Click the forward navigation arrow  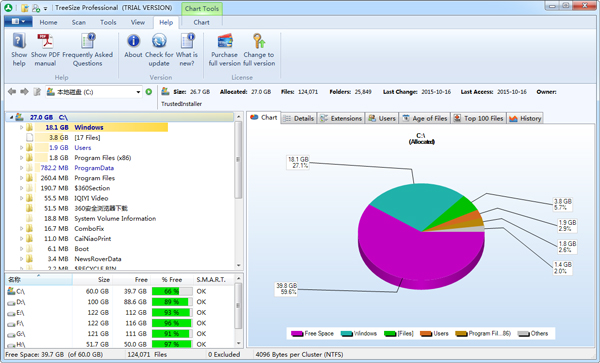coord(24,92)
